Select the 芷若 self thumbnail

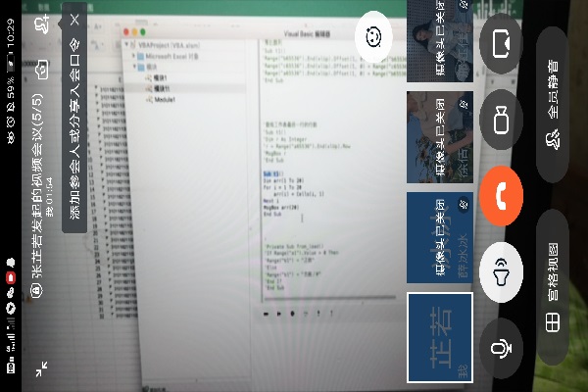pyautogui.click(x=440, y=336)
